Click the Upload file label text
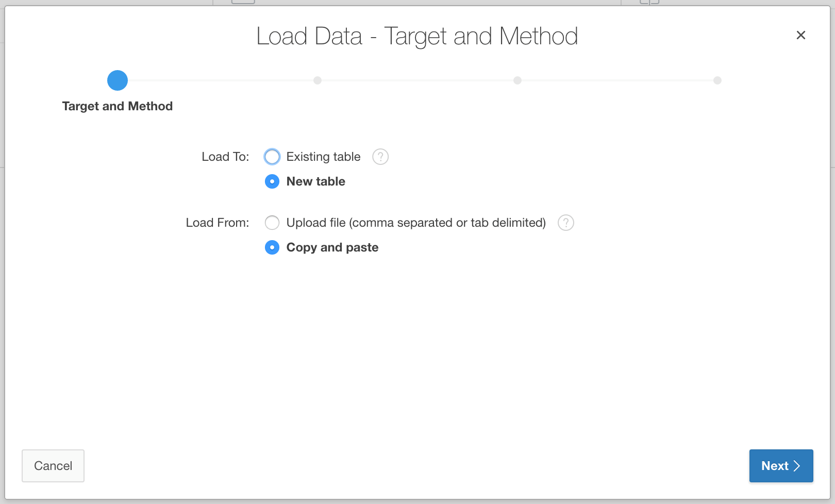Image resolution: width=835 pixels, height=504 pixels. coord(416,223)
